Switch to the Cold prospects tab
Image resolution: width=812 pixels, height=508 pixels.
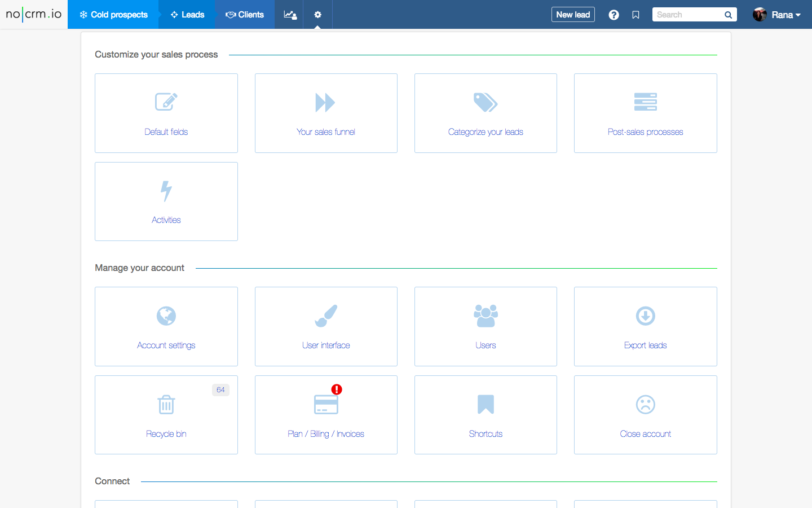click(113, 15)
